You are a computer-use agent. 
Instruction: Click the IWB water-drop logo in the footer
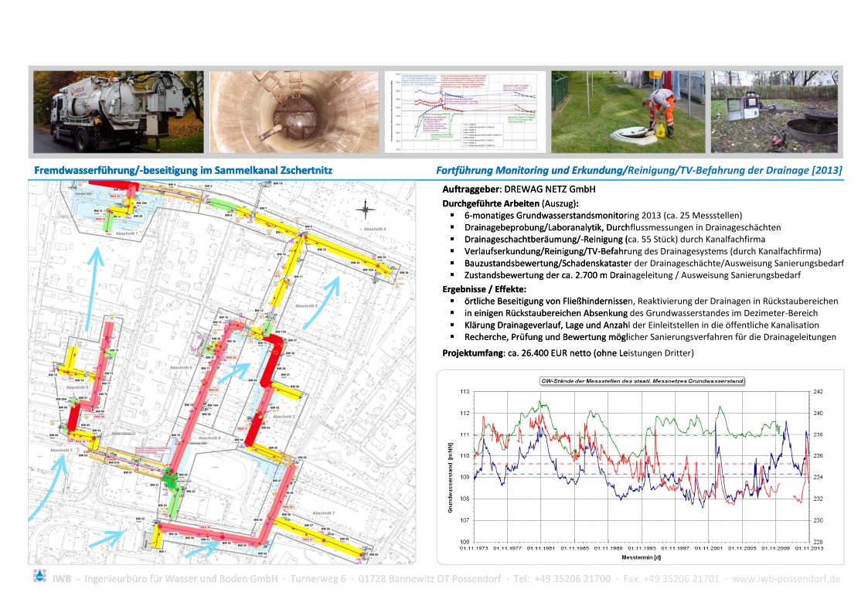[39, 576]
